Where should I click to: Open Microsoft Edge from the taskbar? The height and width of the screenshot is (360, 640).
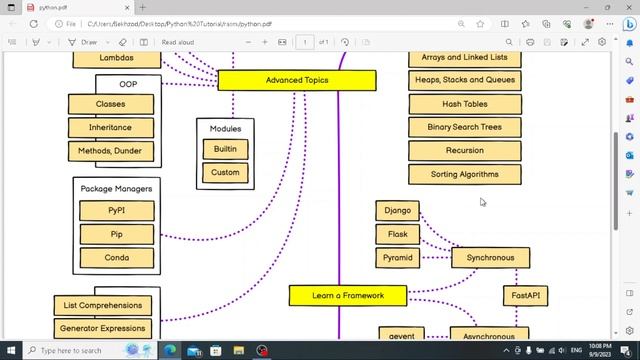pyautogui.click(x=170, y=351)
